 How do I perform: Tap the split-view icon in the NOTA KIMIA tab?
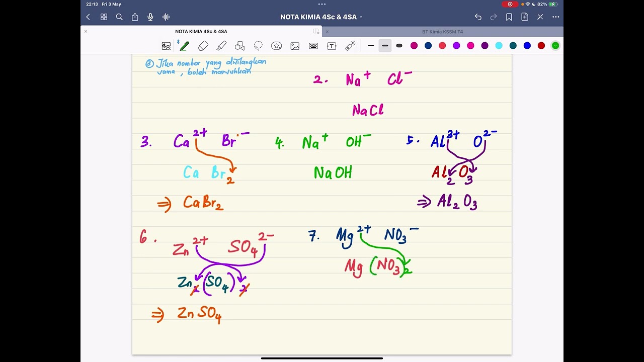point(316,32)
